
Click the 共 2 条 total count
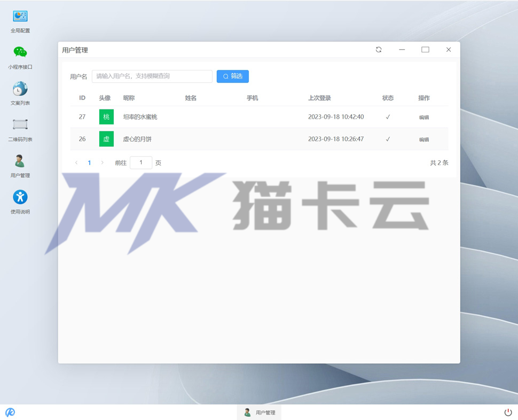[x=439, y=162]
